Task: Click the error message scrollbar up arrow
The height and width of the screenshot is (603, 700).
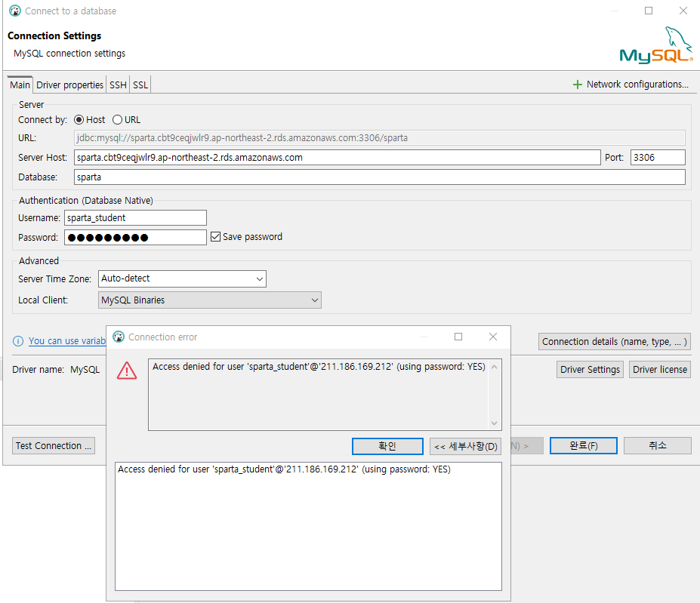Action: (494, 367)
